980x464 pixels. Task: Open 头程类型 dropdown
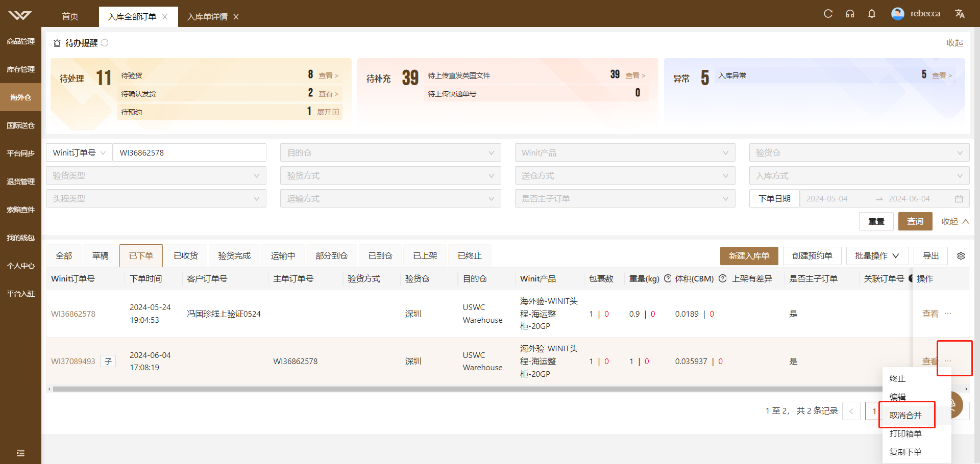pos(156,198)
